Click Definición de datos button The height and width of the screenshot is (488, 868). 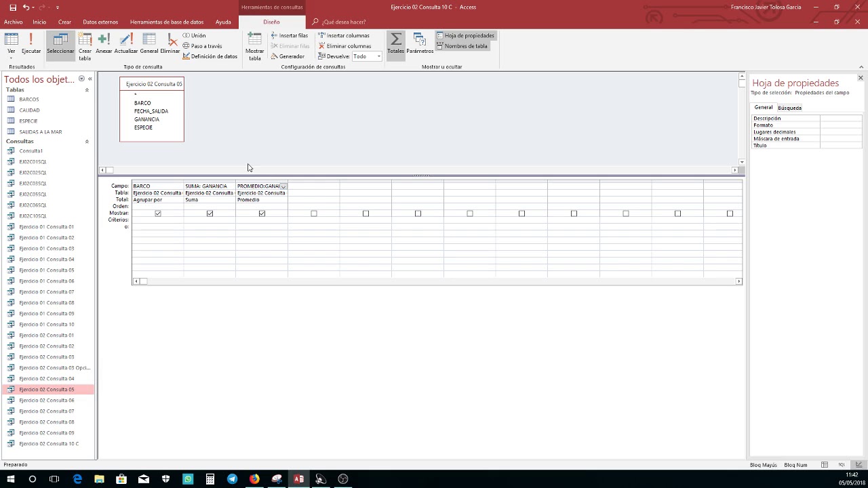click(x=210, y=56)
